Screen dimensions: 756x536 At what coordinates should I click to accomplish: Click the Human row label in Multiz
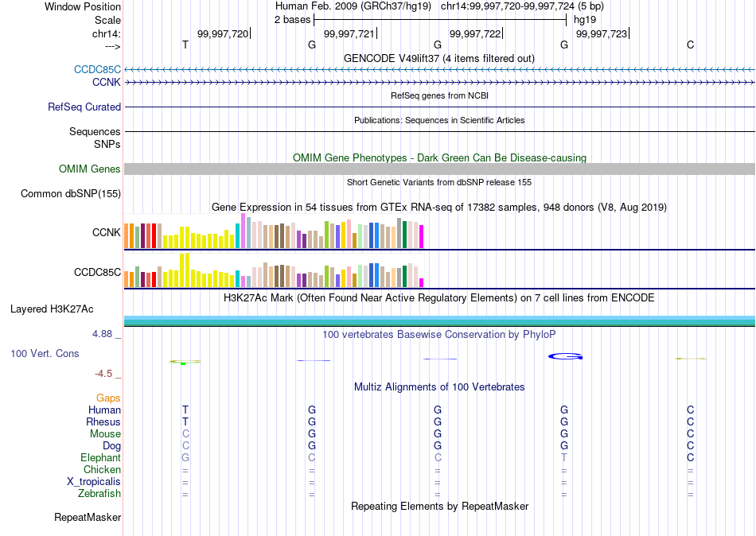point(104,410)
